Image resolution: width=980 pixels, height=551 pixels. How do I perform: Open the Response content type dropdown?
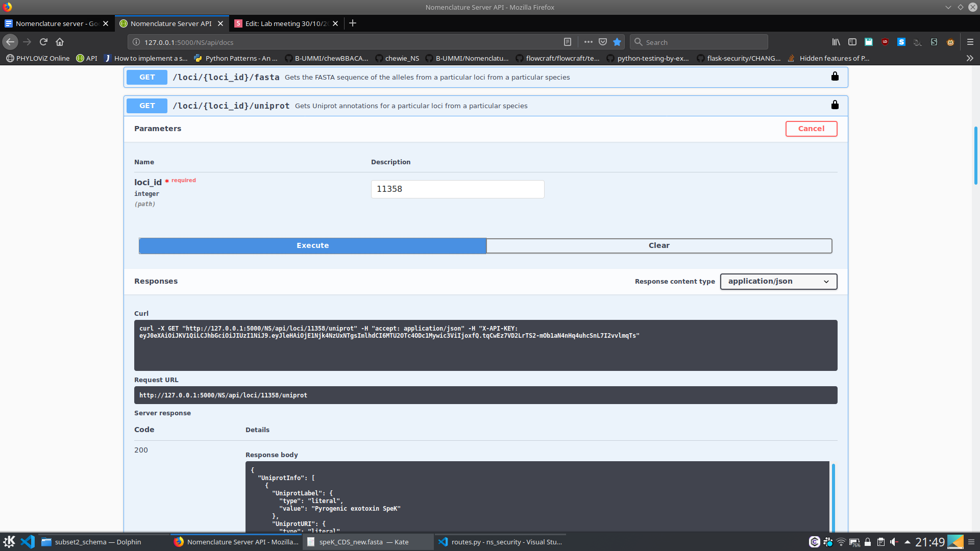coord(778,281)
